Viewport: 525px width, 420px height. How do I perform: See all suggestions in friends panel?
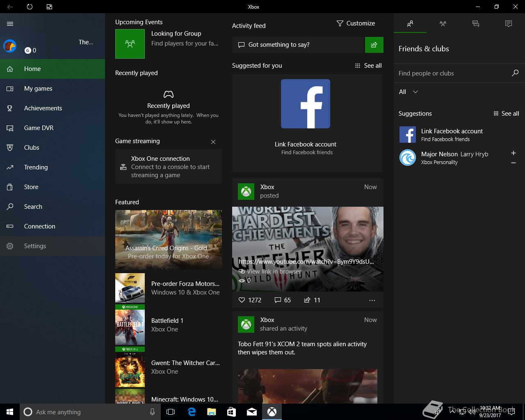506,114
